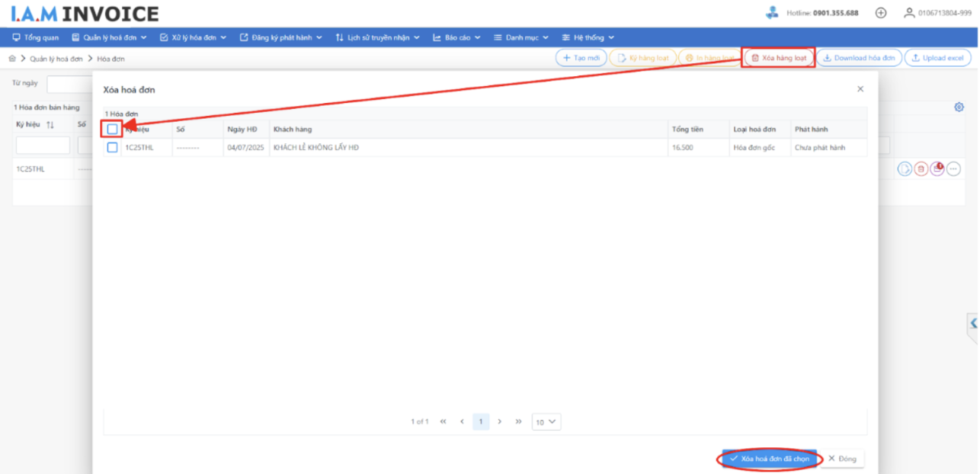Click the Ký hiệu column sort icon
This screenshot has width=980, height=474.
point(50,125)
